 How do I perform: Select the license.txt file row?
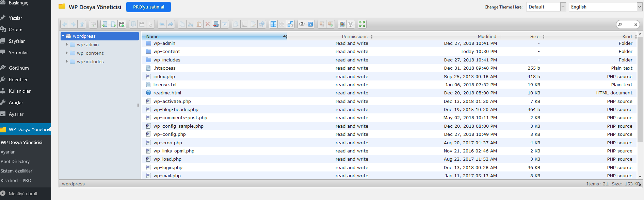(x=389, y=85)
